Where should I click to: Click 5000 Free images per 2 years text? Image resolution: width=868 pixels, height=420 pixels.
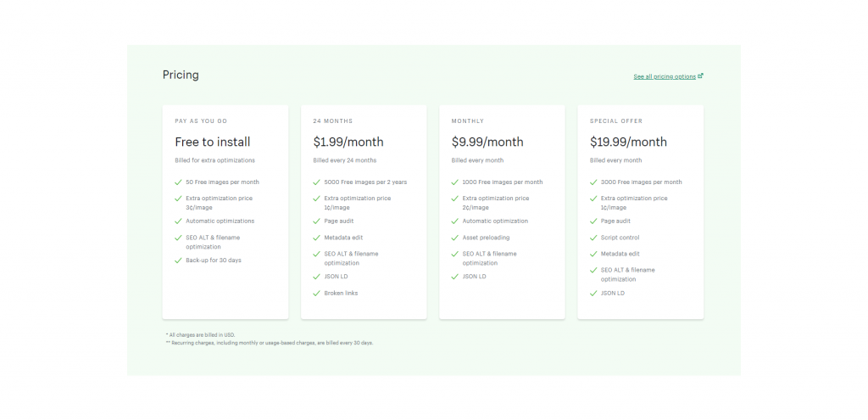point(365,182)
